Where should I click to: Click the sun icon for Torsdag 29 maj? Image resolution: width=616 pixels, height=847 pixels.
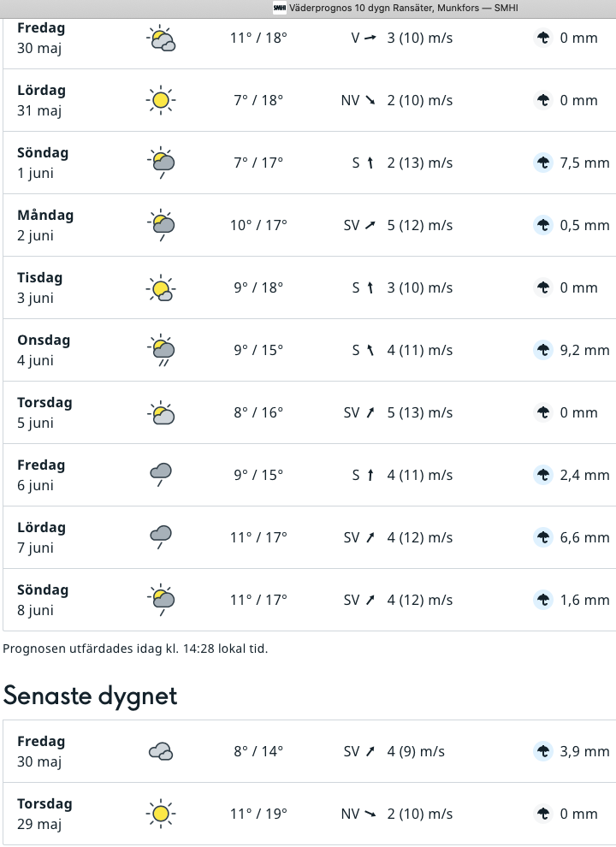tap(161, 814)
